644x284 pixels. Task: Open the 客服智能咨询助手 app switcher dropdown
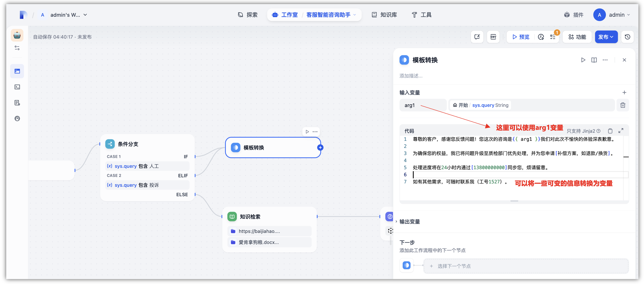pos(355,15)
